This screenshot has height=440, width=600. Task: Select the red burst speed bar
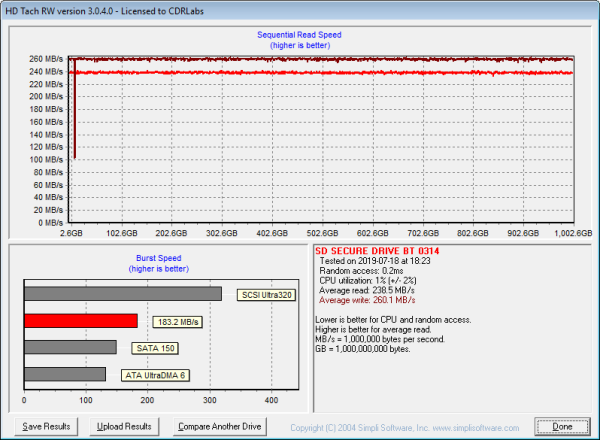pos(80,321)
